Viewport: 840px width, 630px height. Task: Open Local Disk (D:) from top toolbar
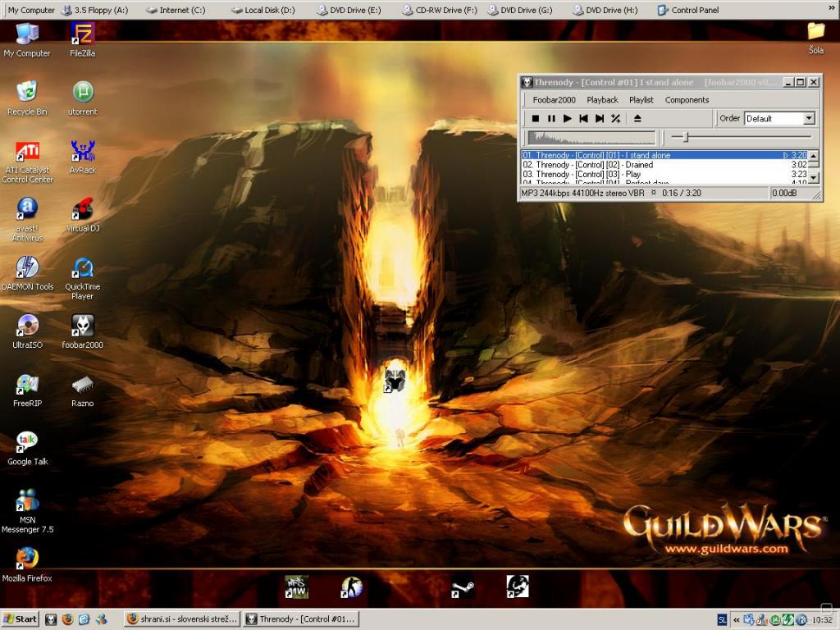coord(263,10)
